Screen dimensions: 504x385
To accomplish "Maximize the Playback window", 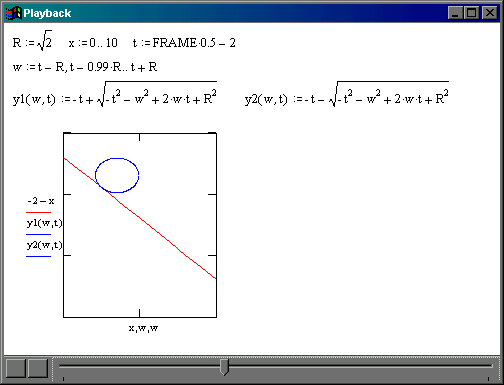I will coord(471,13).
